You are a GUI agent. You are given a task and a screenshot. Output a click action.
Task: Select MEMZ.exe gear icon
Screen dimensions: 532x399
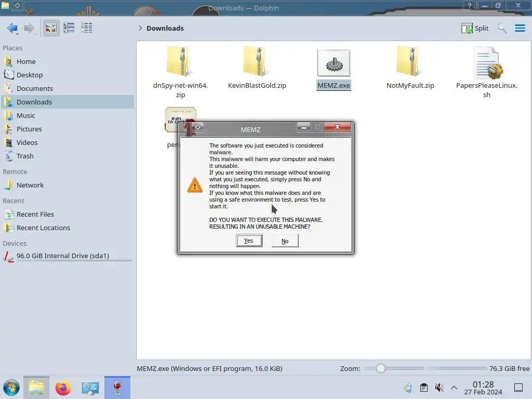(334, 63)
